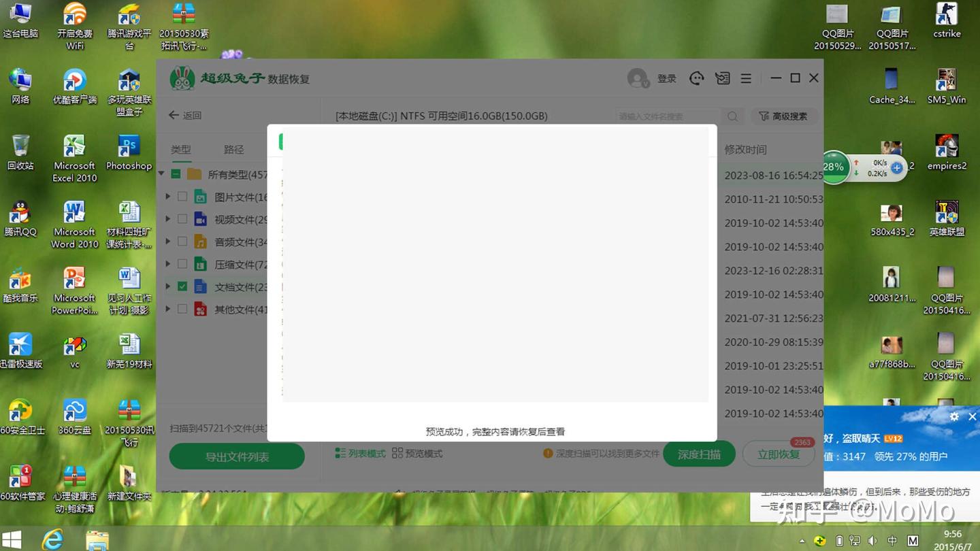Uncheck the 文档文件 checkbox
Screen dimensions: 980x551
[182, 286]
